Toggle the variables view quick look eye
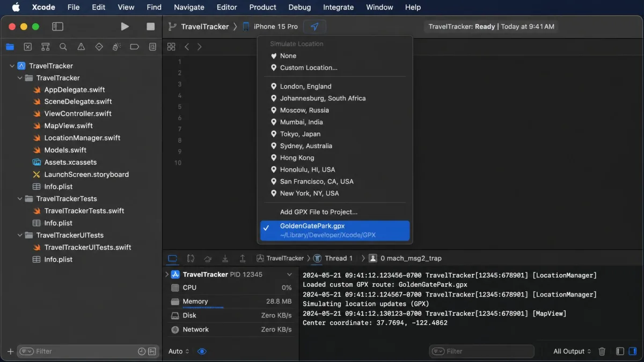644x362 pixels. point(202,351)
